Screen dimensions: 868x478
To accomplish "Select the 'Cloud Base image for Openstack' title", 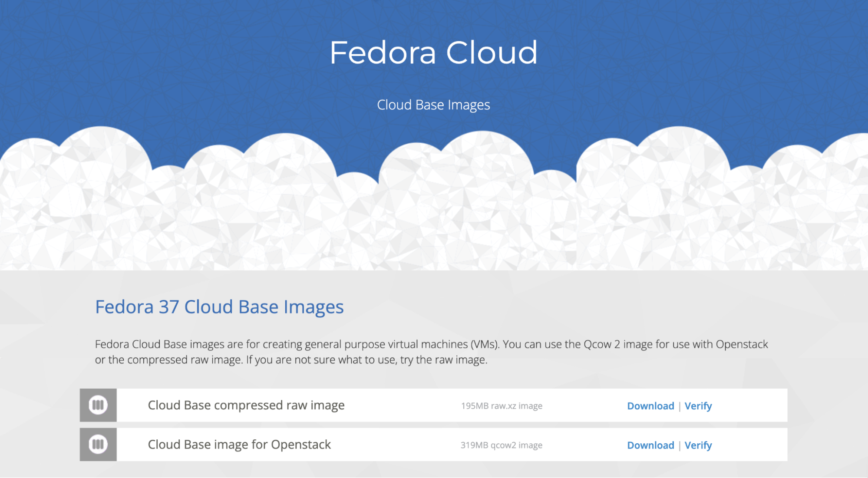I will tap(239, 445).
